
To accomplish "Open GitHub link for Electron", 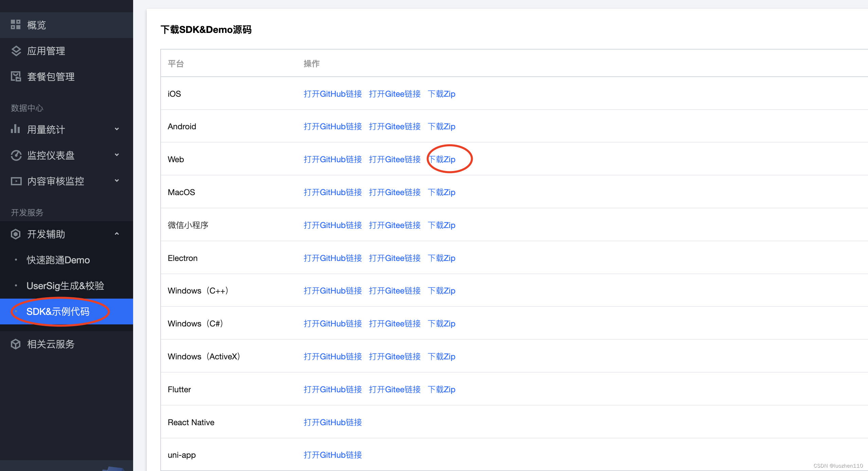I will 332,258.
